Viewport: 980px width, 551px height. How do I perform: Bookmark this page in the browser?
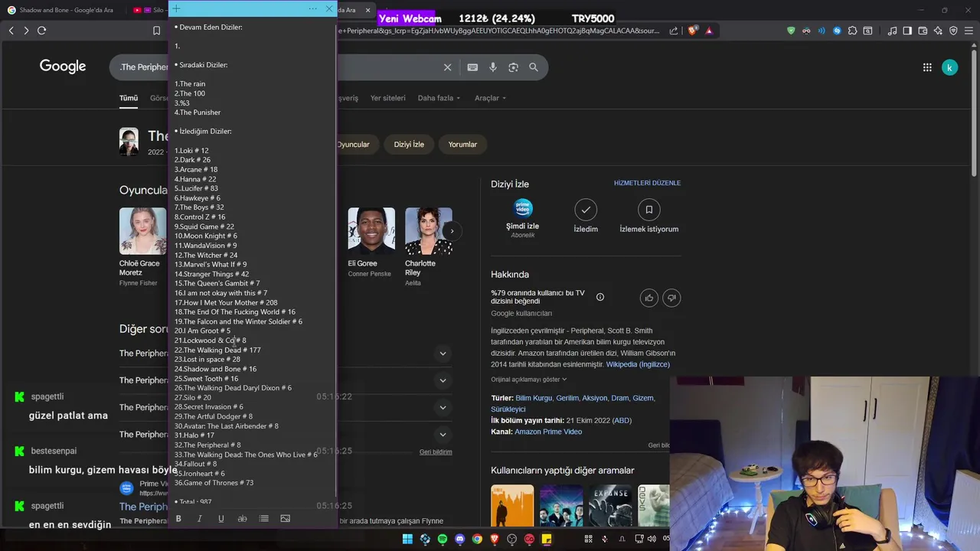pyautogui.click(x=156, y=31)
